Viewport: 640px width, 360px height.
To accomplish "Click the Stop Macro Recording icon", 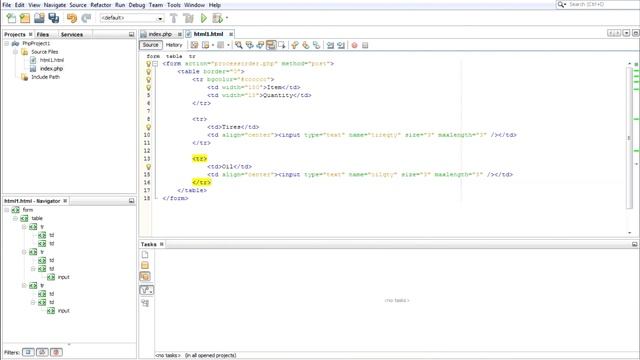I will click(x=365, y=45).
